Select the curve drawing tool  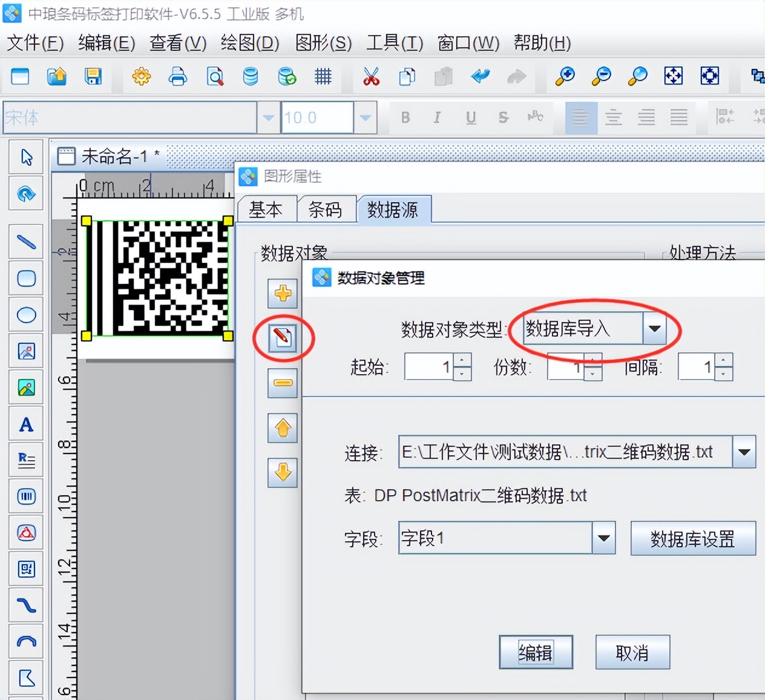[x=26, y=606]
